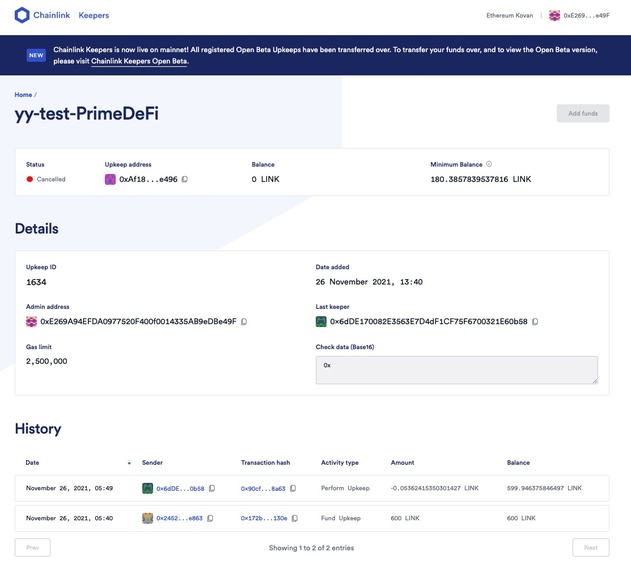Select the Date added value 26 November 2021
This screenshot has width=631, height=573.
pos(369,282)
